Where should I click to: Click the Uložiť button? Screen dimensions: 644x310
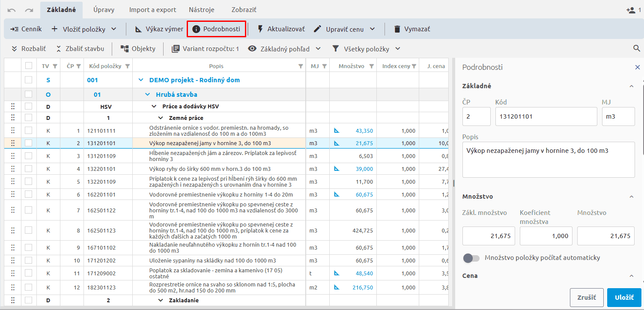624,298
